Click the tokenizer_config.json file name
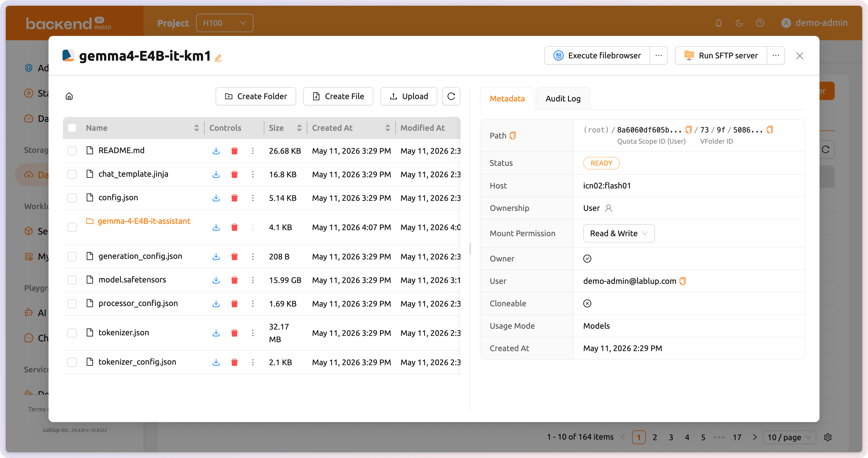This screenshot has height=458, width=868. (x=137, y=362)
